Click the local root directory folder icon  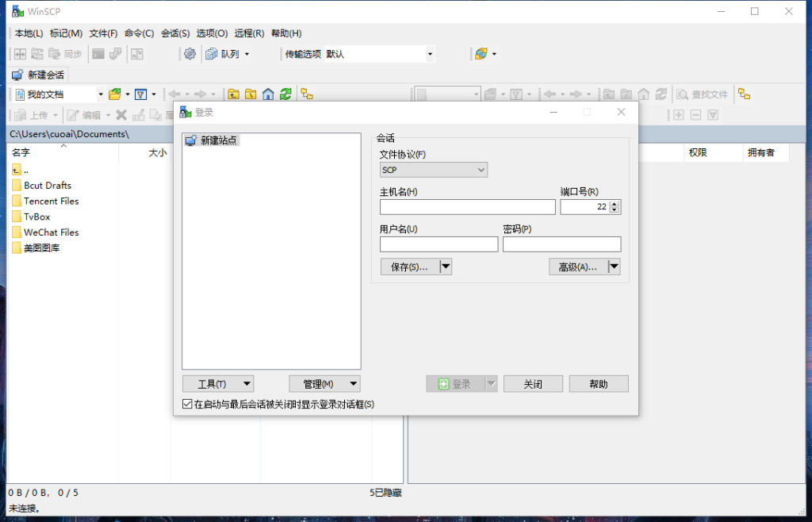[x=251, y=94]
